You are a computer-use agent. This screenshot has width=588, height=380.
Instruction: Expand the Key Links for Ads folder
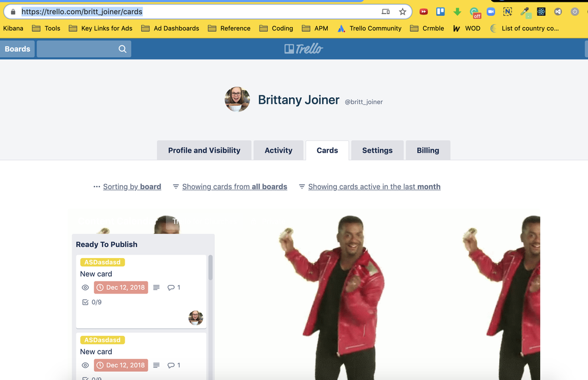click(x=101, y=28)
